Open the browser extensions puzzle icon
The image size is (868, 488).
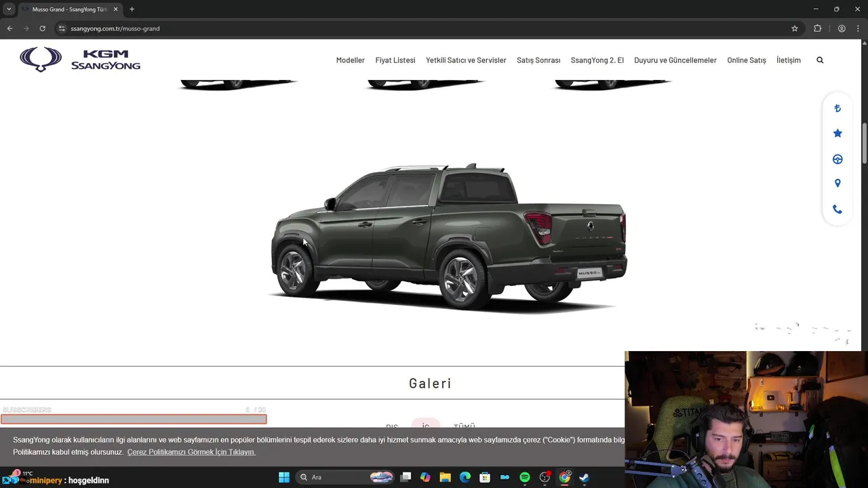pos(817,28)
